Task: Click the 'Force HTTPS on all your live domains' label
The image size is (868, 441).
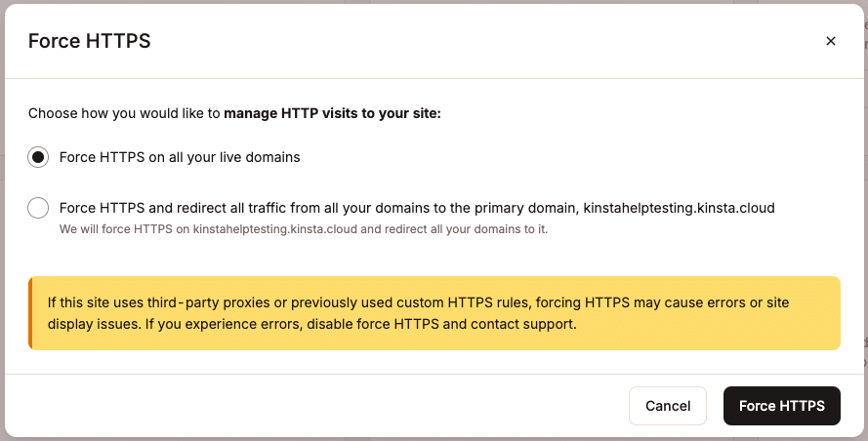Action: (x=180, y=157)
